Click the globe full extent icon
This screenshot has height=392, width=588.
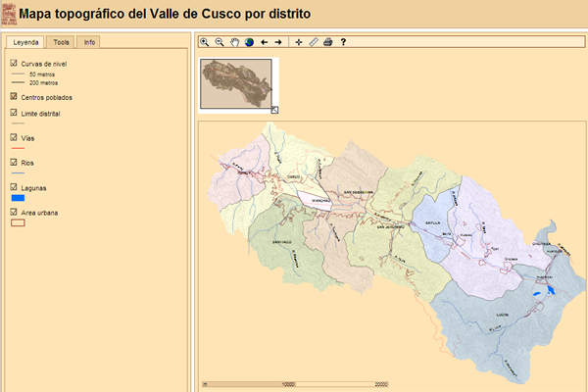(x=249, y=42)
